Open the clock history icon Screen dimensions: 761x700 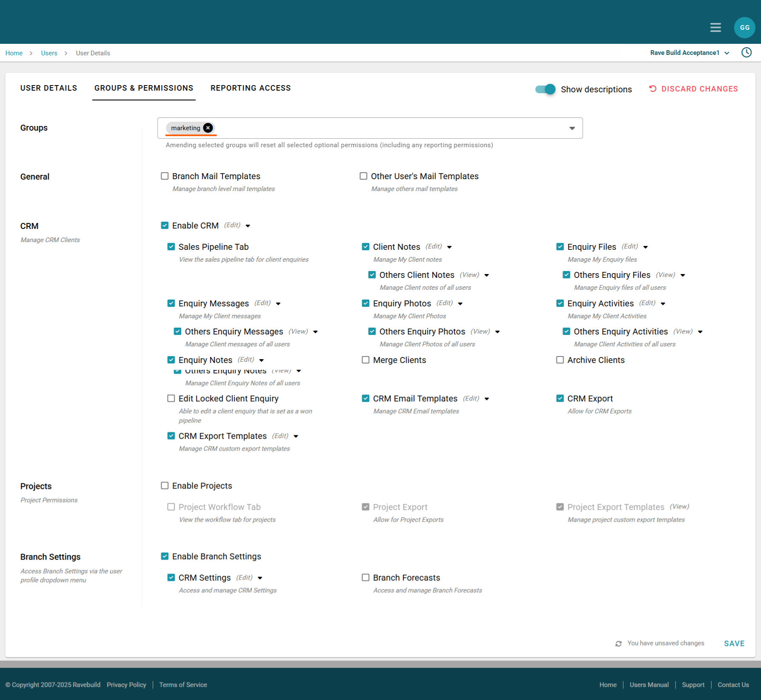[x=747, y=52]
